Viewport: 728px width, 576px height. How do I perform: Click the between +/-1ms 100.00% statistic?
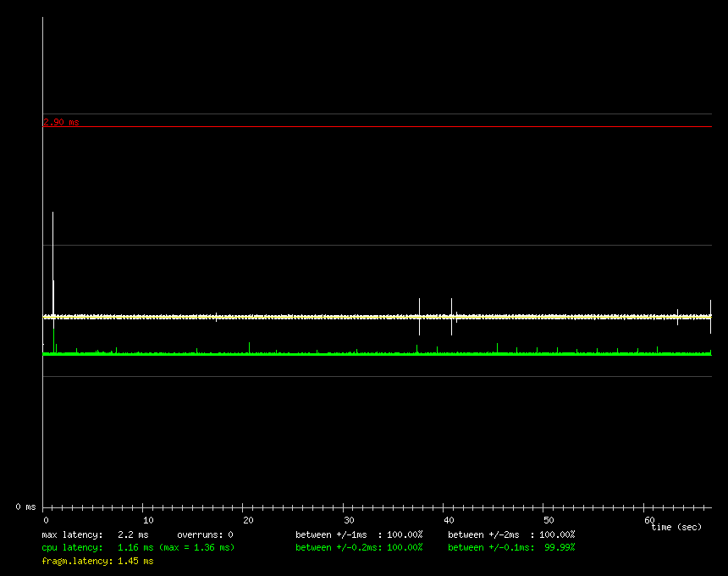(x=359, y=534)
